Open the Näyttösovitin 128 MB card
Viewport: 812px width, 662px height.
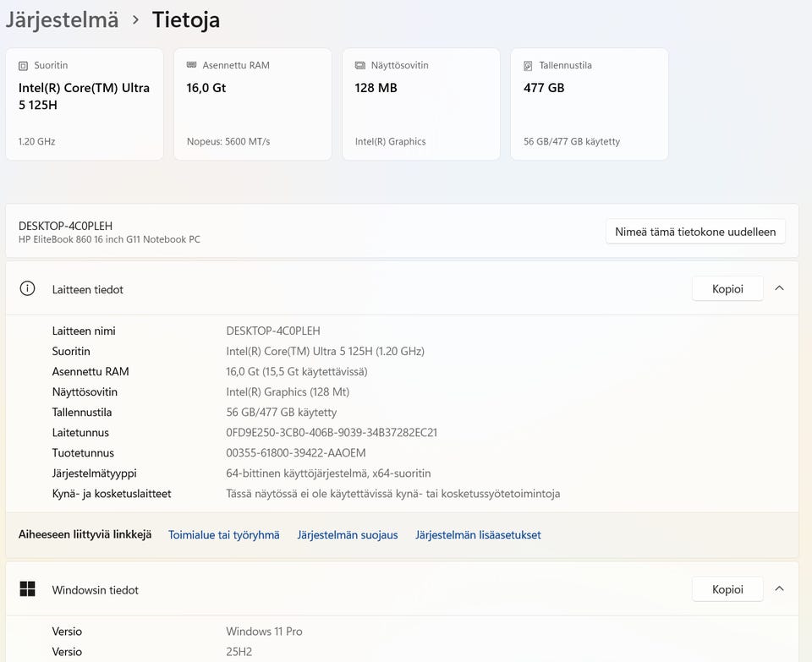point(421,104)
